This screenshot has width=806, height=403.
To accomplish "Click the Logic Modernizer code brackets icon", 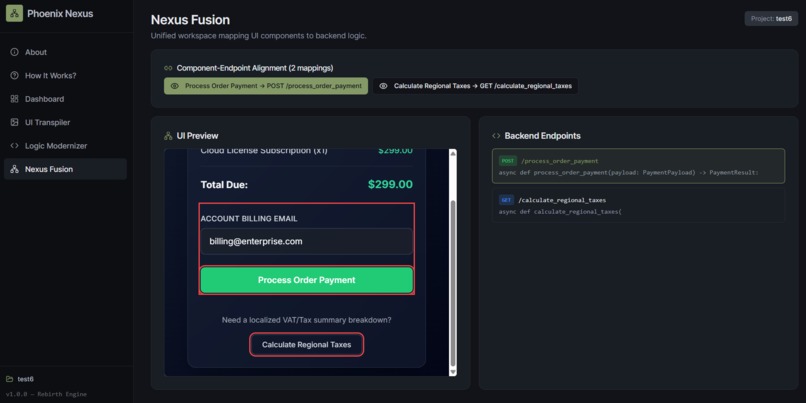I will click(x=14, y=145).
